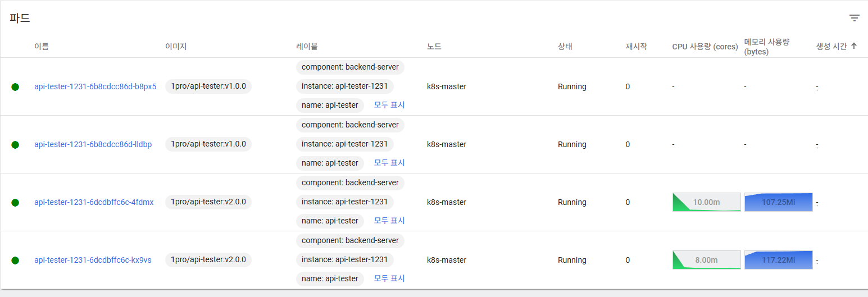Click the 10.00m CPU usage sparkline
This screenshot has height=297, width=868.
tap(706, 202)
